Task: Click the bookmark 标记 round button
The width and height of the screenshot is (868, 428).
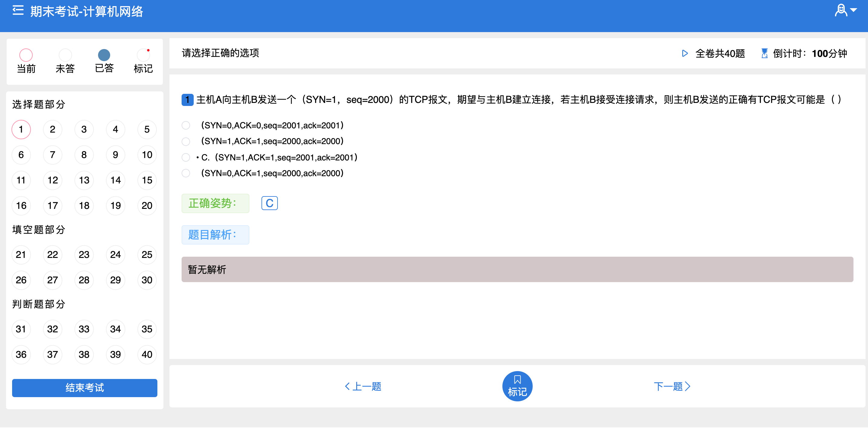Action: pos(517,386)
